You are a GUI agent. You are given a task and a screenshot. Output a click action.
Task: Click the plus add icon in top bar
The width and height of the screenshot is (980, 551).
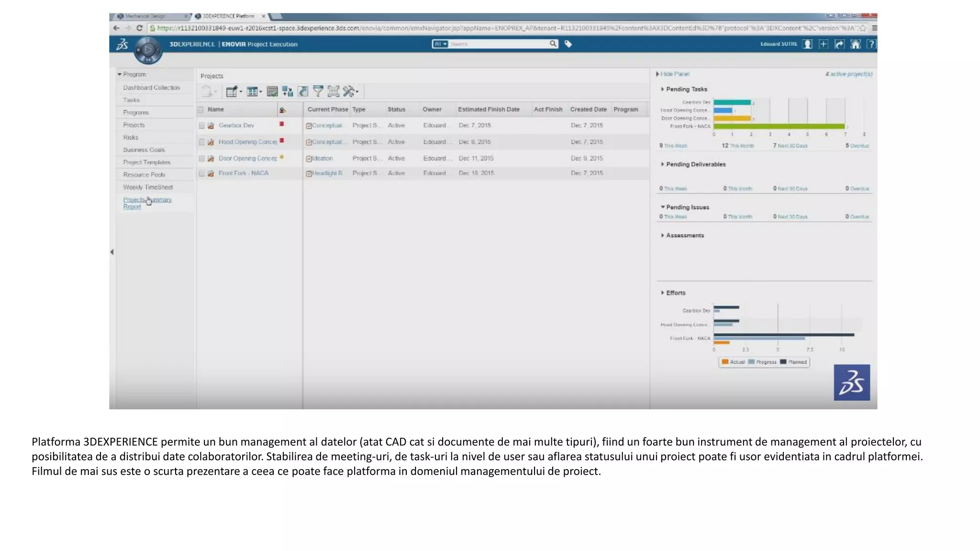tap(823, 44)
